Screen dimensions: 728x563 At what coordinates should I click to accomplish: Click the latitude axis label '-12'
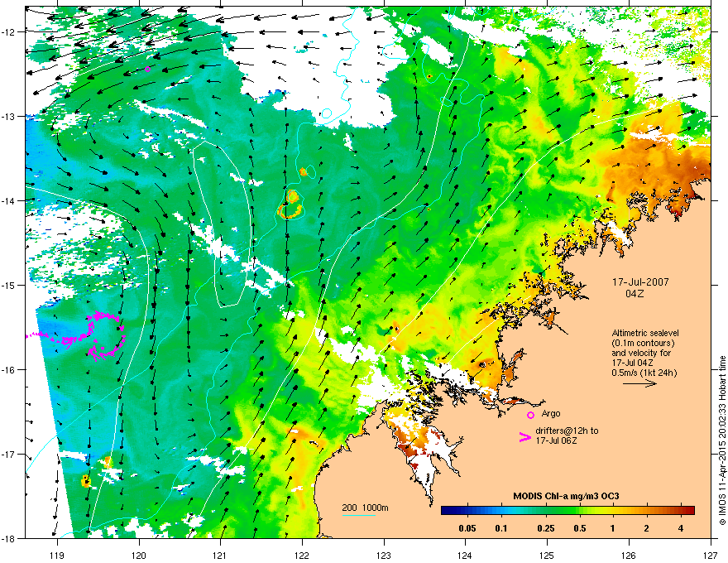click(x=9, y=32)
